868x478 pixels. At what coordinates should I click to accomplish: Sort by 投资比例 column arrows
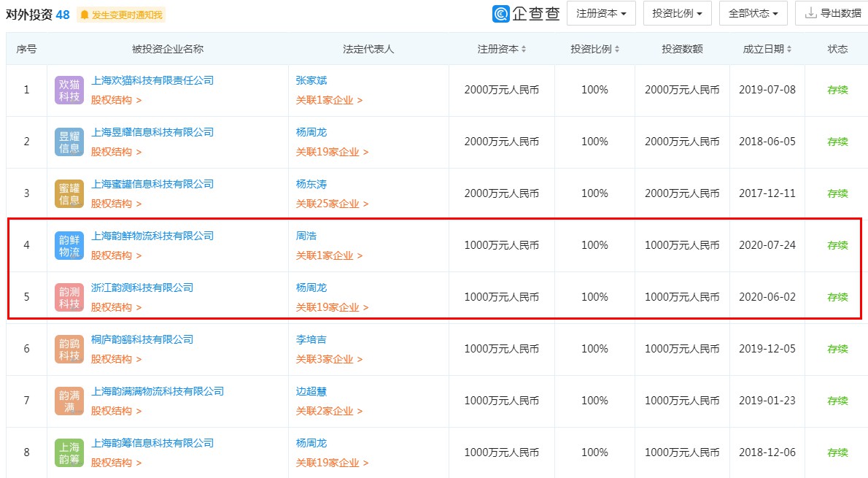pyautogui.click(x=617, y=50)
